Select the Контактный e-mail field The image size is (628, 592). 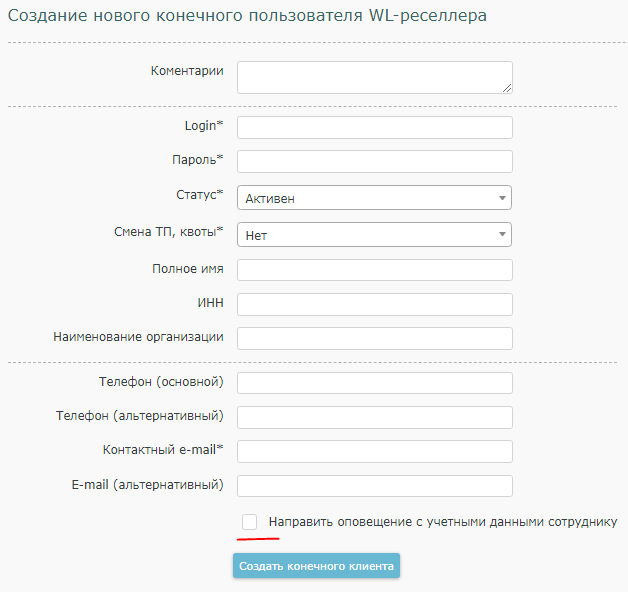click(x=374, y=451)
